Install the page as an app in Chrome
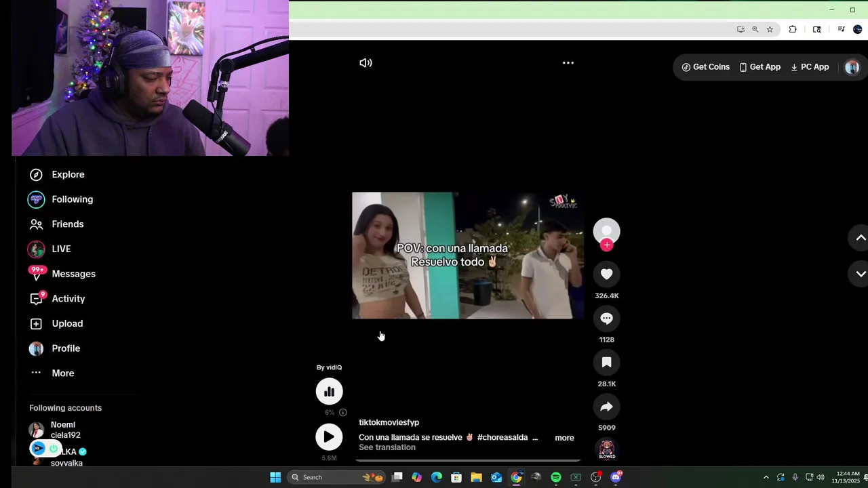 [x=741, y=29]
